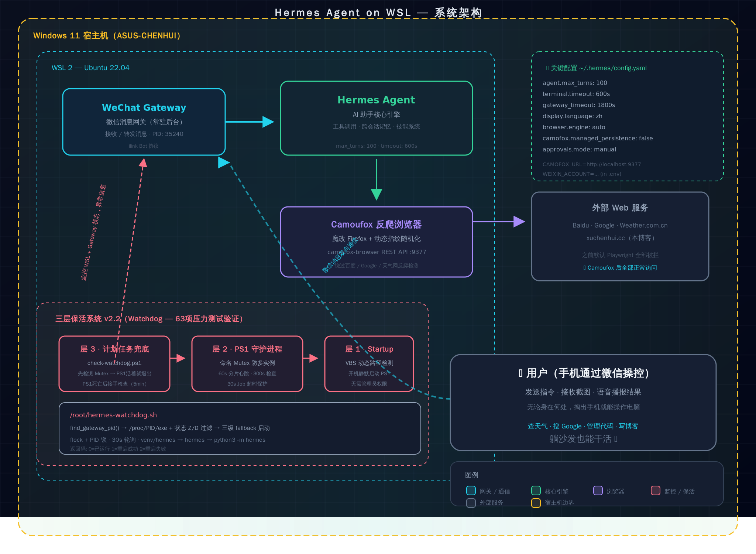
Task: Click 'Baidu · Google · Weather.com.cn' line
Action: (x=620, y=226)
